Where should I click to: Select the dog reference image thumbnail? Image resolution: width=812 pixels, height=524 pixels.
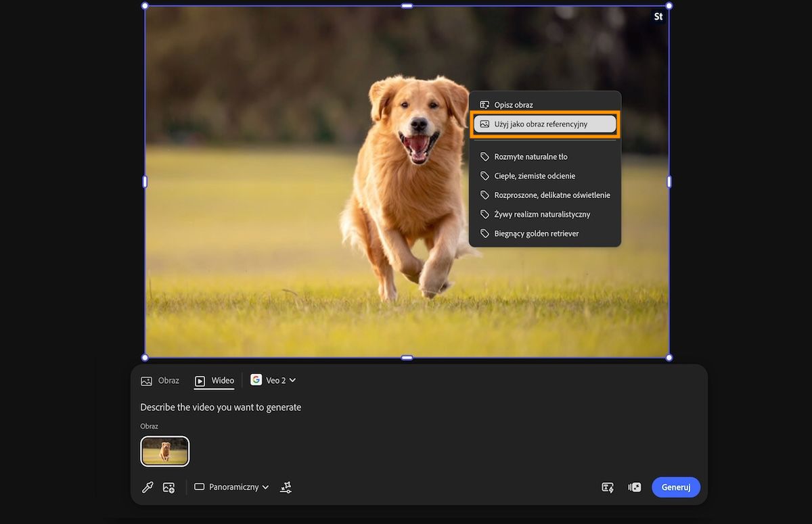165,451
